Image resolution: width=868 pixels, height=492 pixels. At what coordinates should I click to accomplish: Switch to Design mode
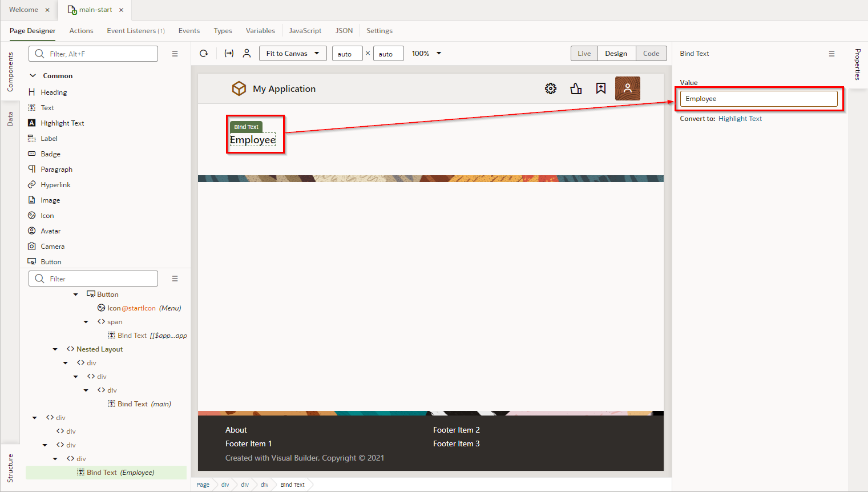click(616, 54)
